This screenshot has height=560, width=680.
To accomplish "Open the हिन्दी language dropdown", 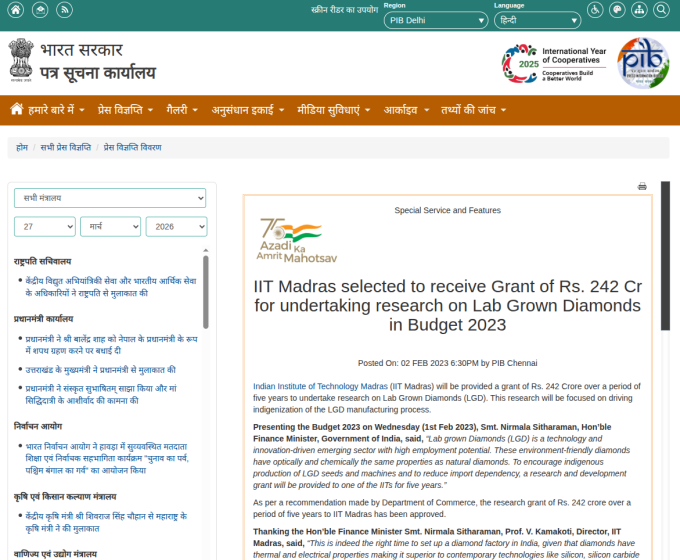I will click(537, 20).
